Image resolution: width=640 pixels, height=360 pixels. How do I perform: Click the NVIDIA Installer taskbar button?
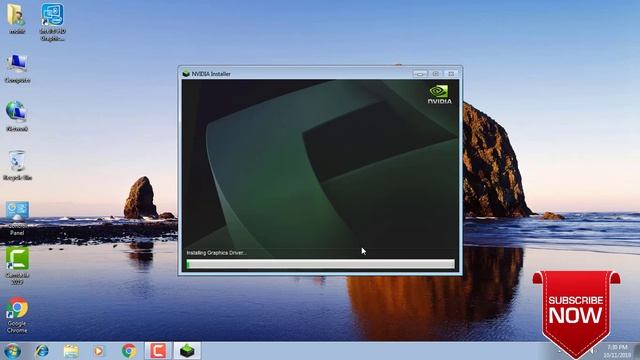187,351
